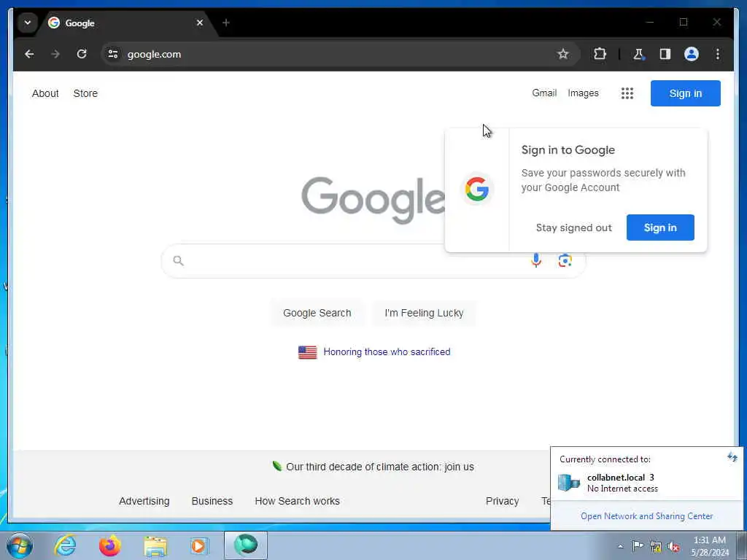Image resolution: width=747 pixels, height=560 pixels.
Task: Close the Google tab
Action: pyautogui.click(x=200, y=23)
